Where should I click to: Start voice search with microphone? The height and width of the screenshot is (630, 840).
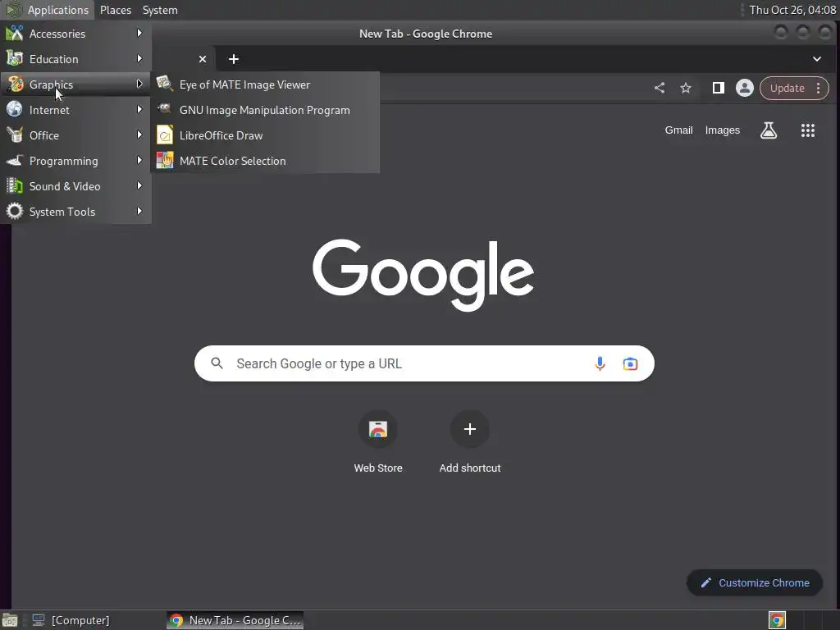600,363
